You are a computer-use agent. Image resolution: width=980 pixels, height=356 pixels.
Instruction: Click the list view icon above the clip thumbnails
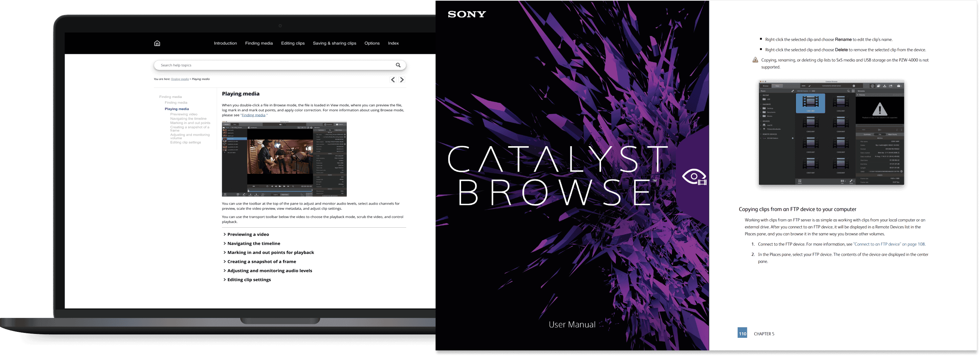point(853,91)
